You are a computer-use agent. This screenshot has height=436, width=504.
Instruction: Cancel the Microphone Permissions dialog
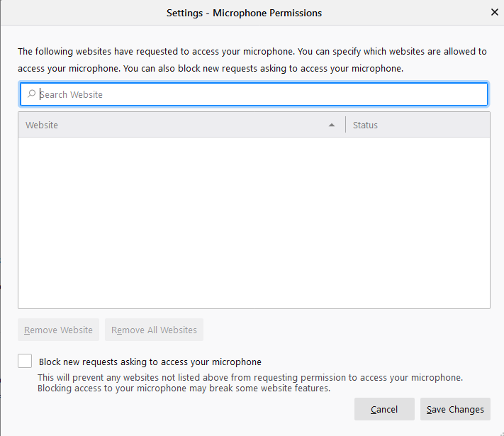tap(384, 409)
